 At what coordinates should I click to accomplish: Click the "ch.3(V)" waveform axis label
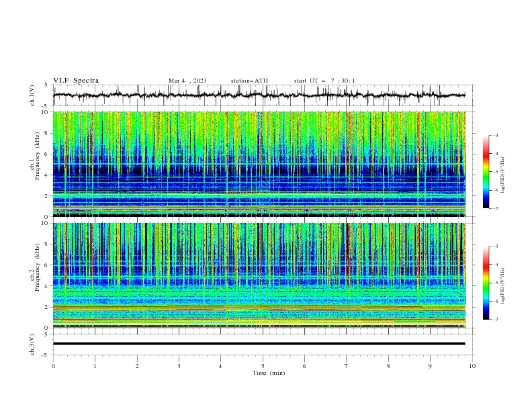[32, 345]
